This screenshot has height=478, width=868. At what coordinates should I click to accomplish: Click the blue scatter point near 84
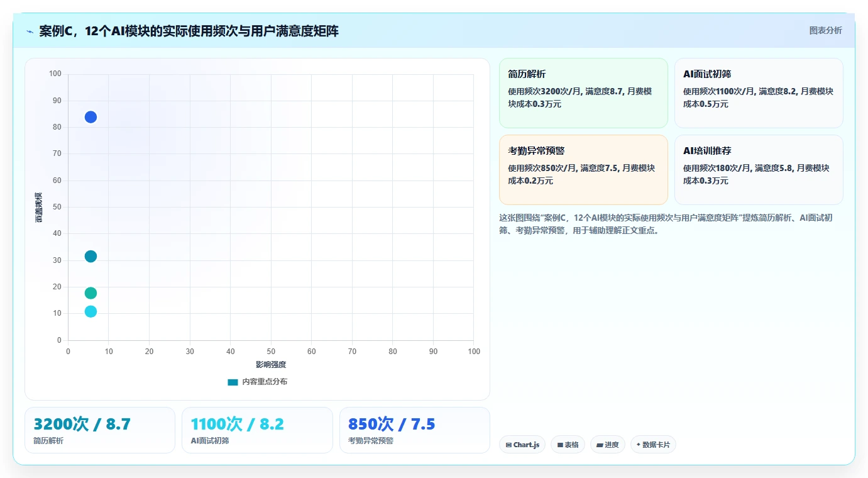[x=91, y=117]
